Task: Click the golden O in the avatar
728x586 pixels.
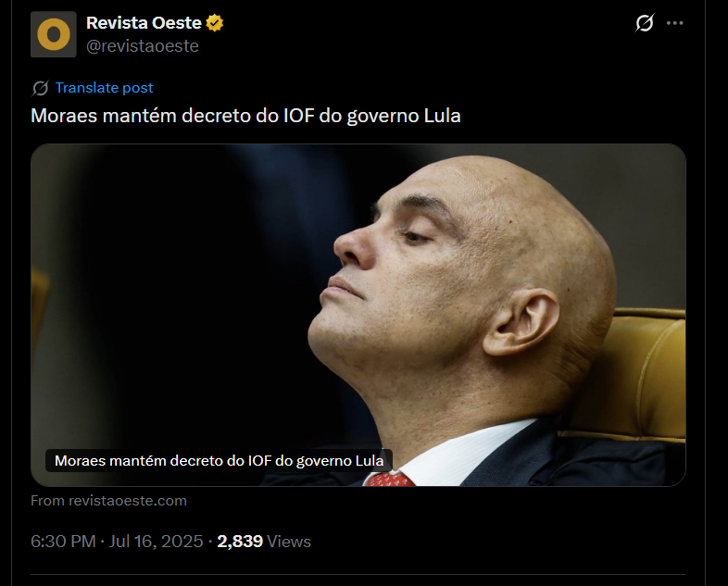Action: [54, 34]
